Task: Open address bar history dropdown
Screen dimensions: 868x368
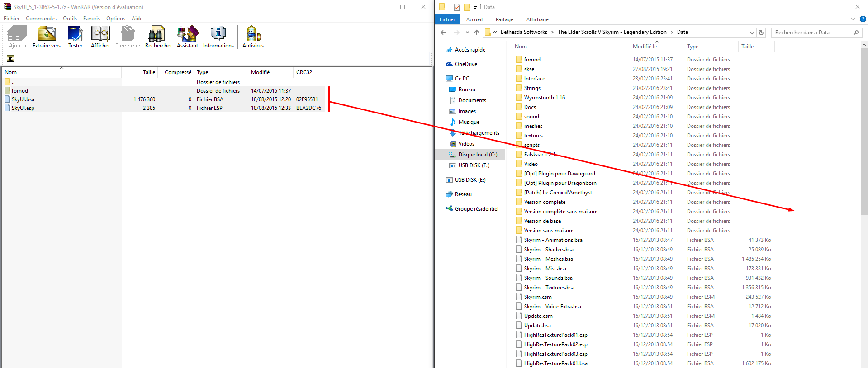Action: point(752,33)
